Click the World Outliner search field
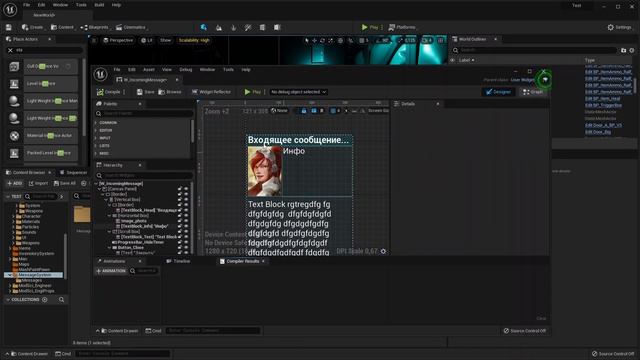Screen dimensions: 640x360 click(535, 50)
